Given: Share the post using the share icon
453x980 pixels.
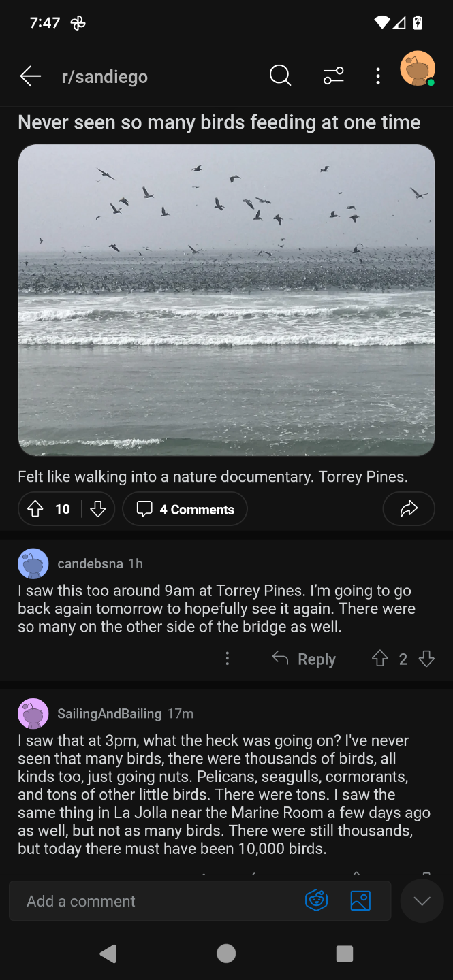Looking at the screenshot, I should [x=409, y=509].
